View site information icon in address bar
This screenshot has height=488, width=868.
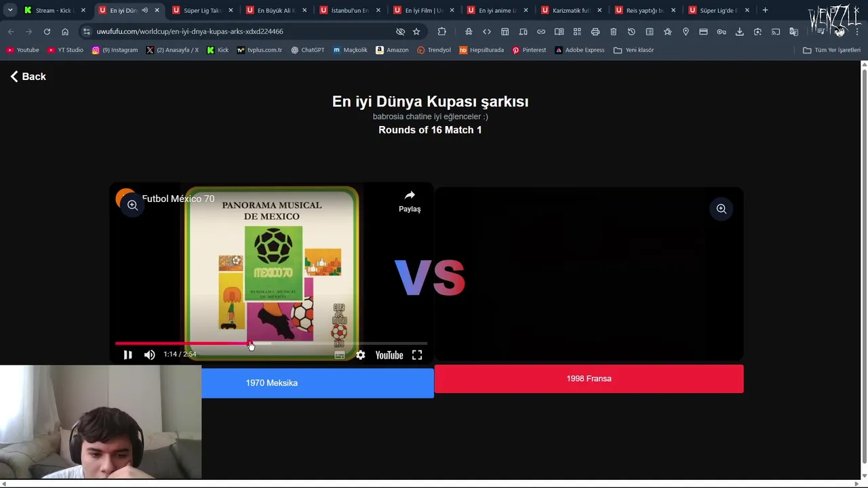(86, 31)
